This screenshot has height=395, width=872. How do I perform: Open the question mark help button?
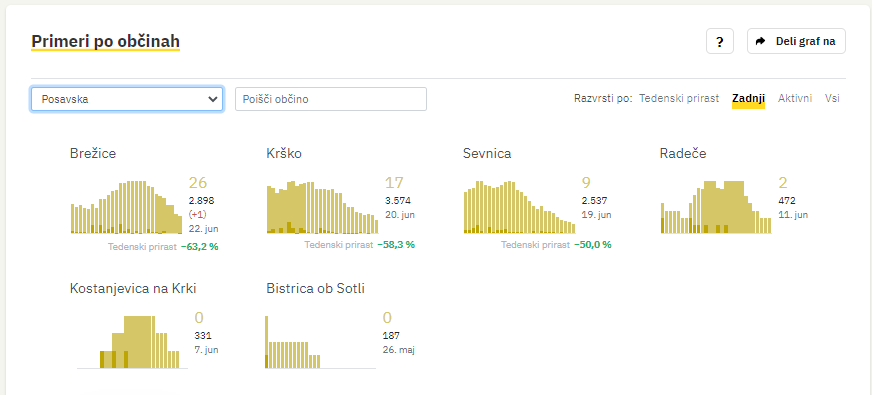tap(720, 41)
